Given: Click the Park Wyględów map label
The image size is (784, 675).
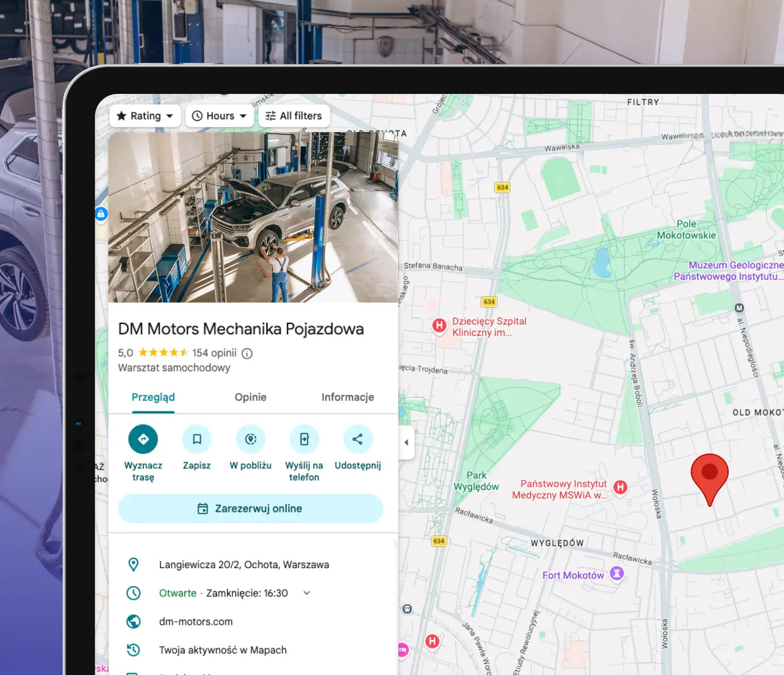Looking at the screenshot, I should tap(476, 481).
